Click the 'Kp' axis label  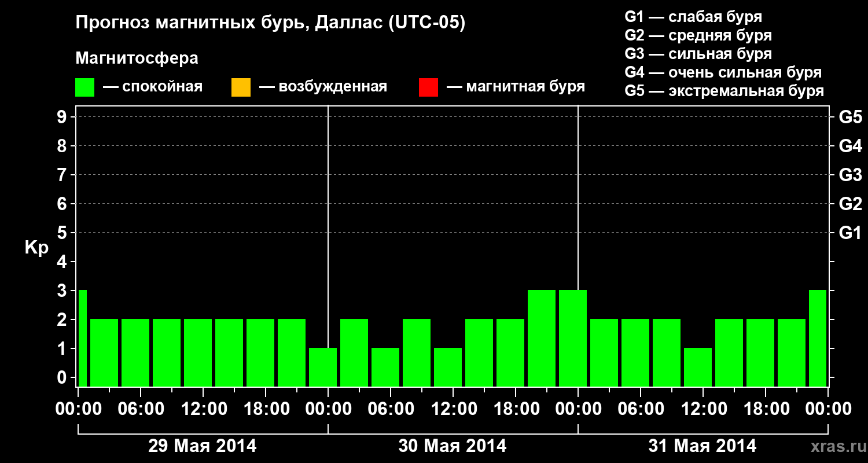click(x=36, y=248)
